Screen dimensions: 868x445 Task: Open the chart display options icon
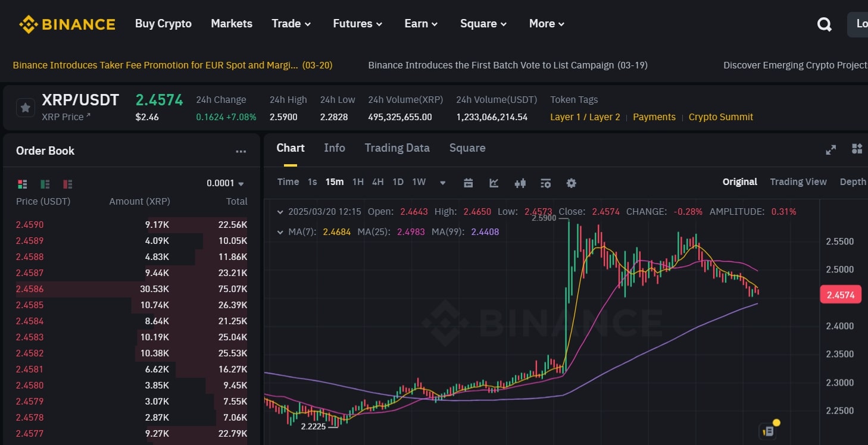click(x=545, y=183)
